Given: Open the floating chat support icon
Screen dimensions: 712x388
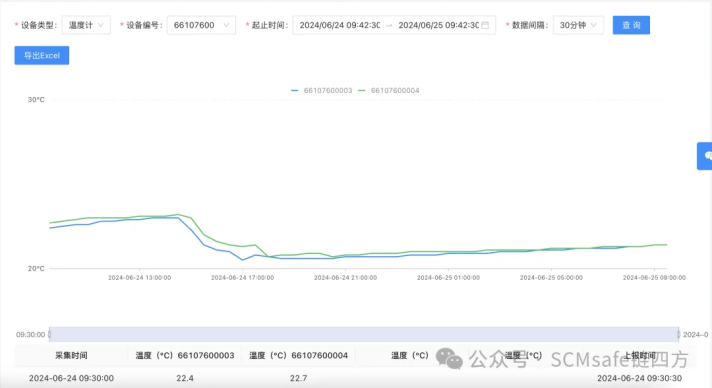Looking at the screenshot, I should (705, 156).
